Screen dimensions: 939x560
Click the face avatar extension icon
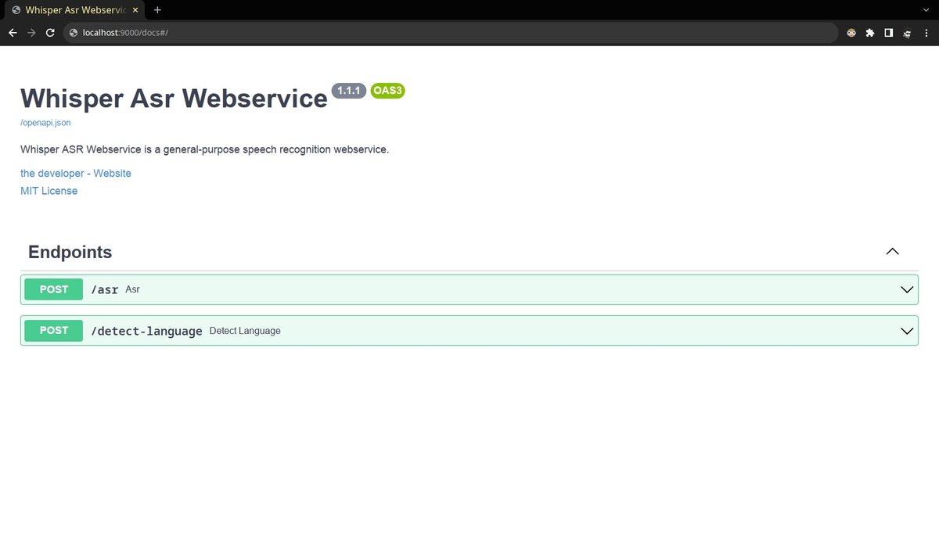pos(851,33)
